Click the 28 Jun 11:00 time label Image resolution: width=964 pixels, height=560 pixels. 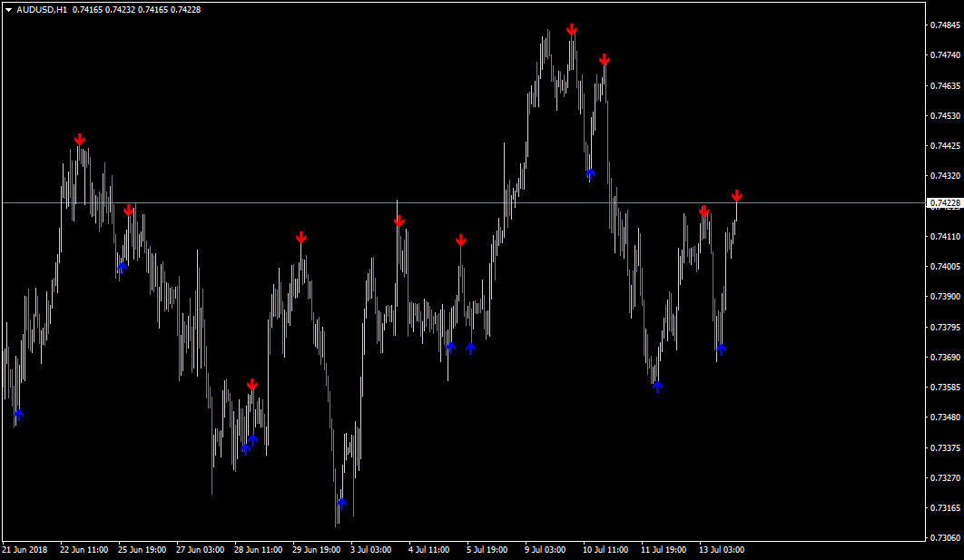pyautogui.click(x=258, y=549)
